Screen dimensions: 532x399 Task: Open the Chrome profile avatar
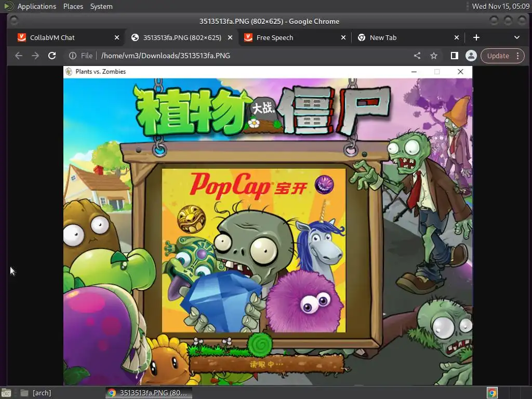tap(471, 56)
